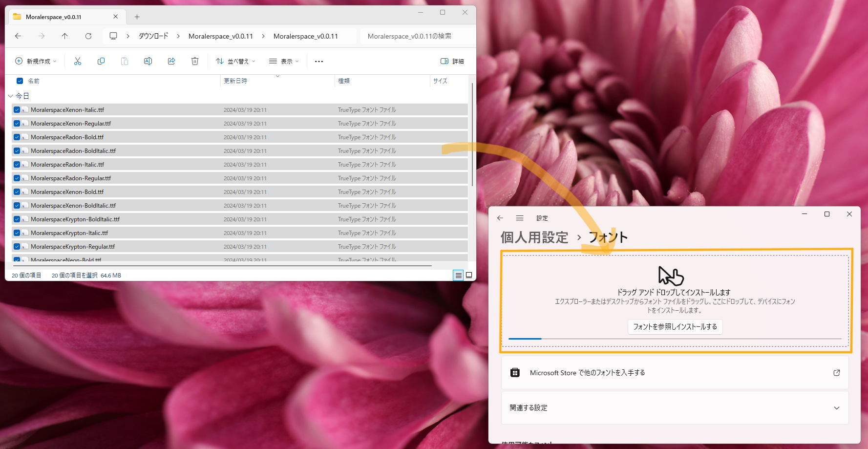This screenshot has height=449, width=868.
Task: Click chevron before last Moralerspace_v0.0.11 breadcrumb
Action: pyautogui.click(x=263, y=36)
